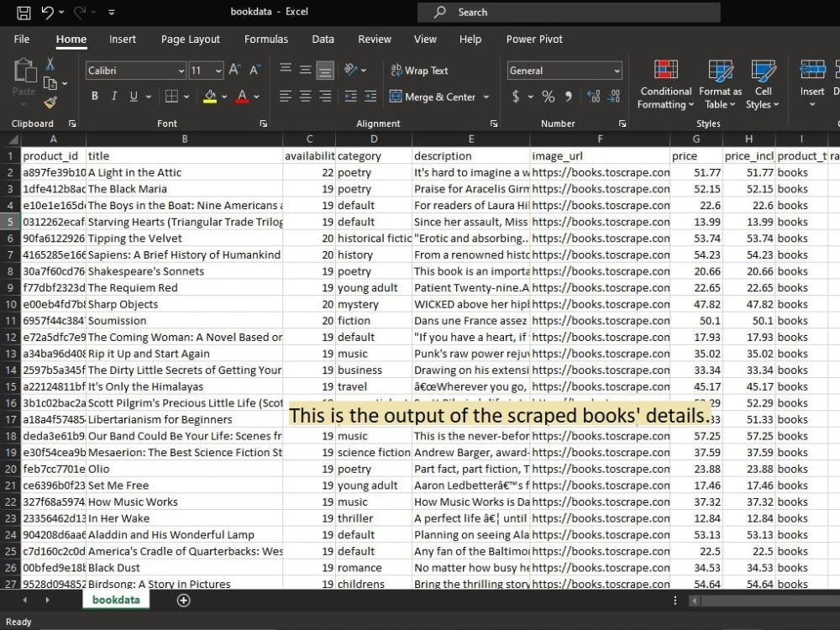The image size is (840, 630).
Task: Open the General number format dropdown
Action: [617, 71]
